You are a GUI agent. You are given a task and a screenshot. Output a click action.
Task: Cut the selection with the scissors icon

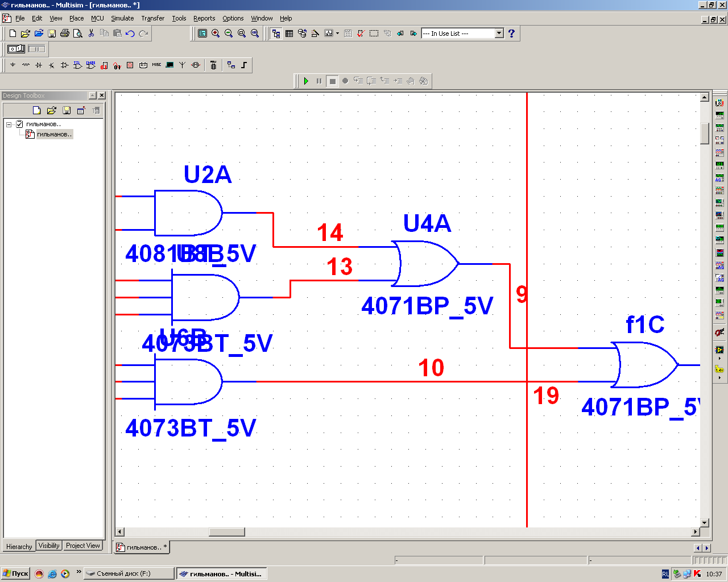pyautogui.click(x=91, y=34)
